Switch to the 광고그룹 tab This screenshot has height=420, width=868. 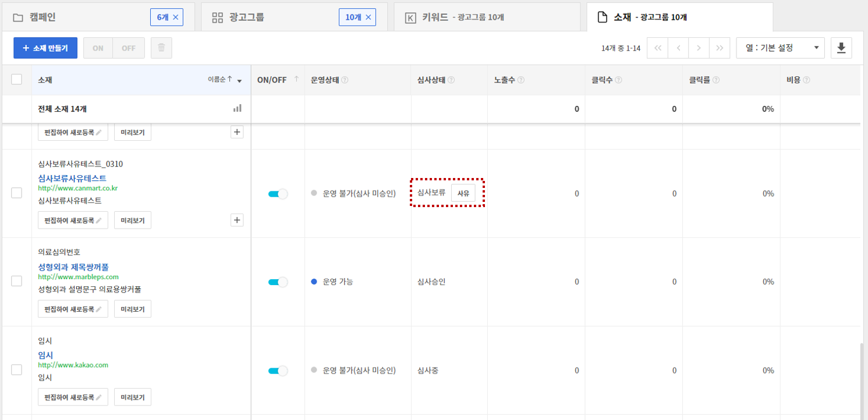(294, 17)
